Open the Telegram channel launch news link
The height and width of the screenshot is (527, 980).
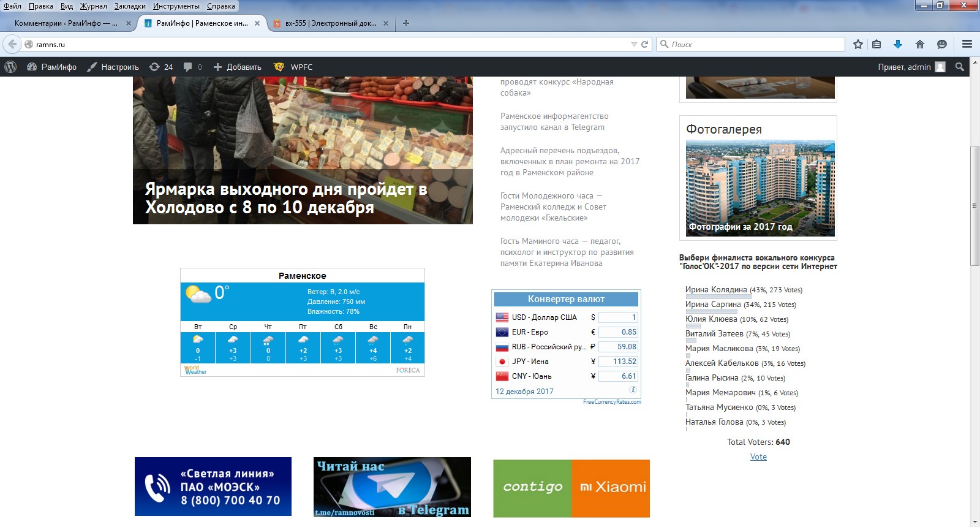(x=553, y=121)
